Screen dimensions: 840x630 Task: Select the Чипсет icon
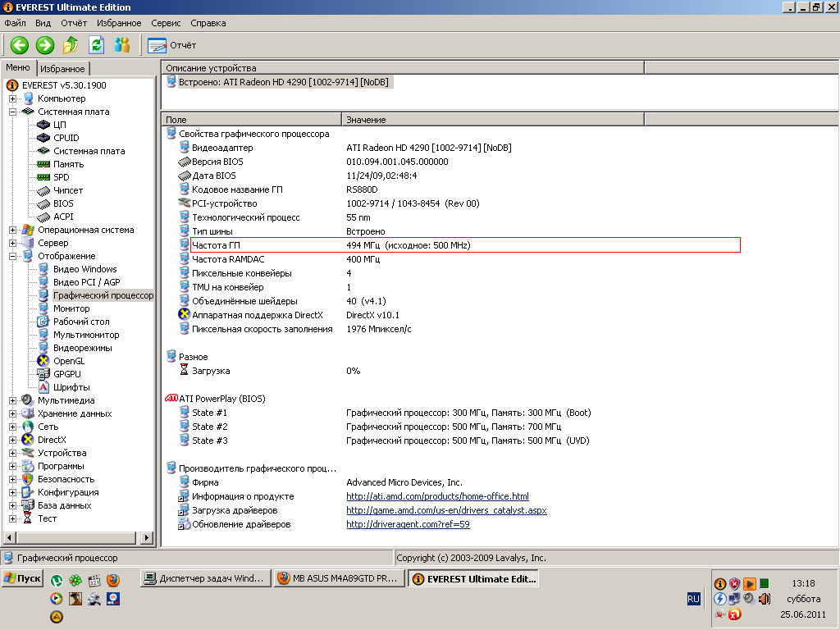pos(43,190)
